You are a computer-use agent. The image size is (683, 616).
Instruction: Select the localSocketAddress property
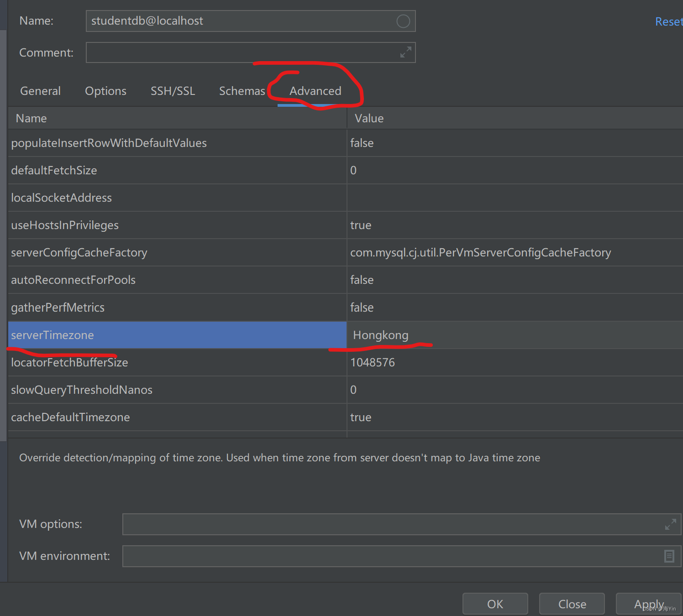(x=177, y=198)
